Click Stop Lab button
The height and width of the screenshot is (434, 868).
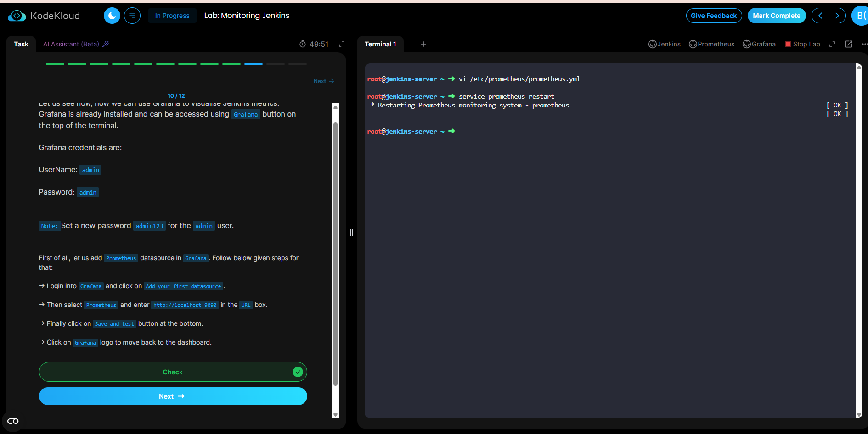click(803, 44)
